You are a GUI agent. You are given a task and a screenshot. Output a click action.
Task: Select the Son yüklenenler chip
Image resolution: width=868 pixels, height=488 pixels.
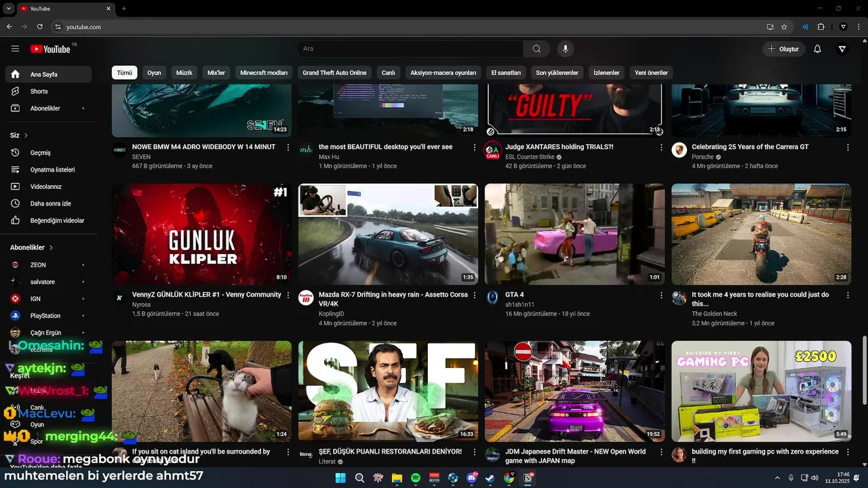(x=557, y=73)
